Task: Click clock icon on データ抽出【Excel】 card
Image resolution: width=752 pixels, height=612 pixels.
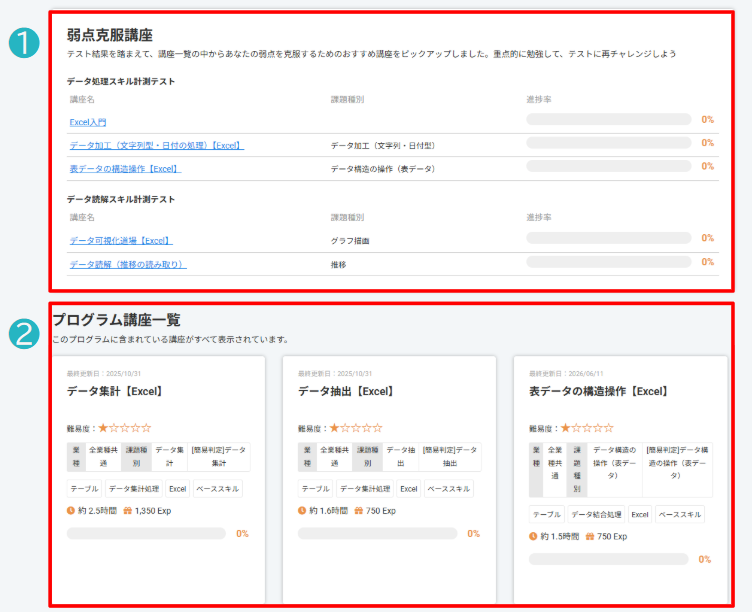Action: pyautogui.click(x=302, y=511)
